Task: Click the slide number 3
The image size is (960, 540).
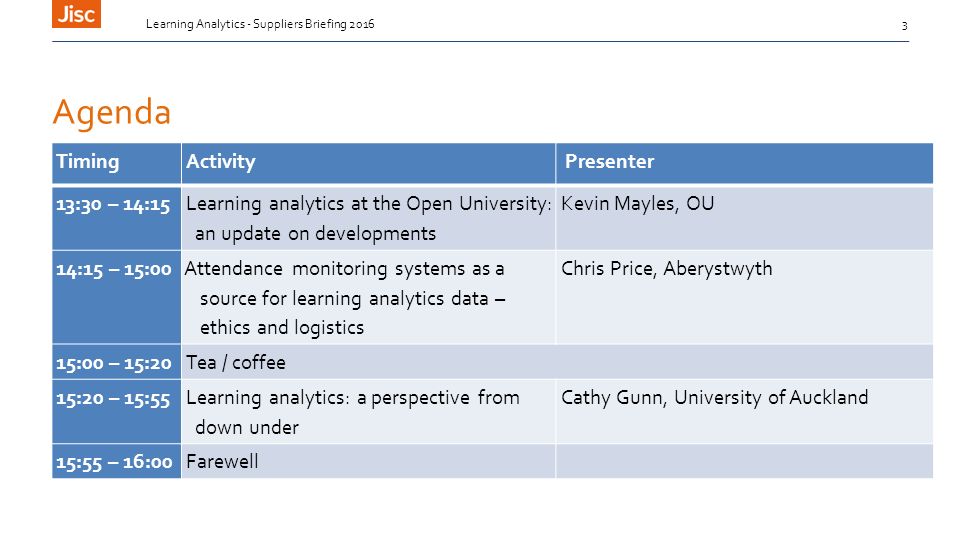Action: pyautogui.click(x=904, y=25)
